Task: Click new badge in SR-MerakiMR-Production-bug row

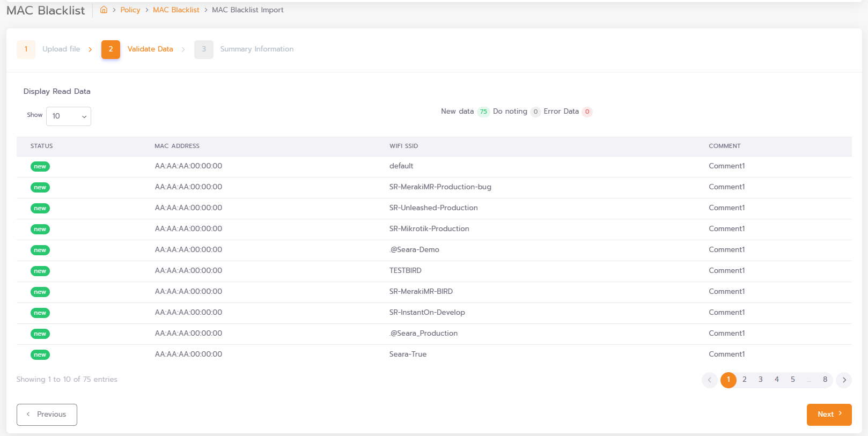Action: tap(40, 187)
